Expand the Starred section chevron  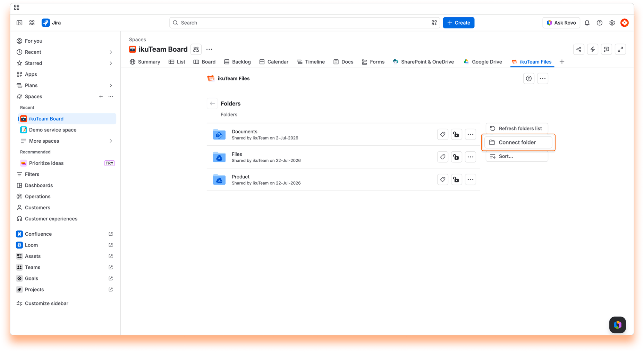111,63
